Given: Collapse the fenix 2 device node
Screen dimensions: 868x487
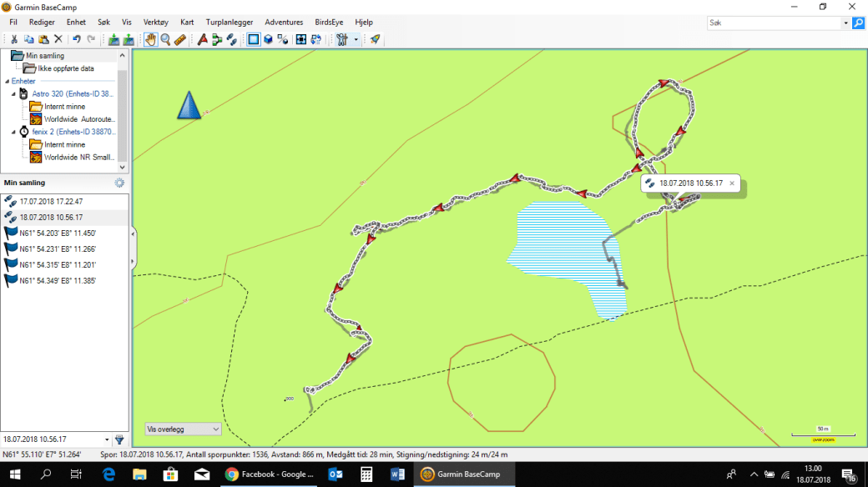Looking at the screenshot, I should coord(14,132).
